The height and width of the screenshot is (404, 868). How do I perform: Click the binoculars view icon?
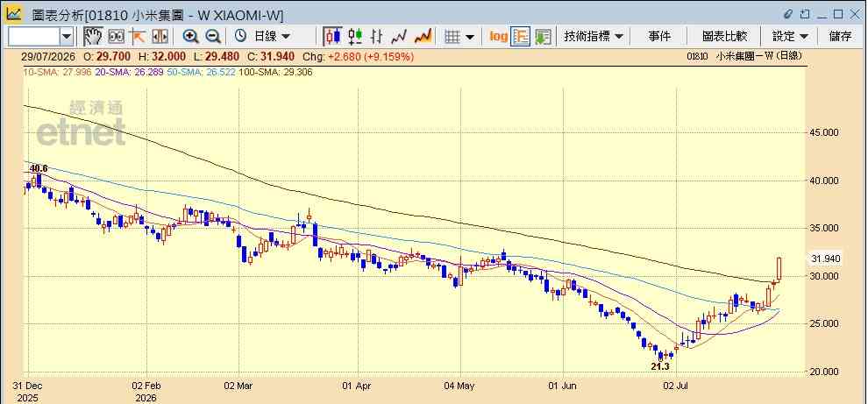click(117, 37)
